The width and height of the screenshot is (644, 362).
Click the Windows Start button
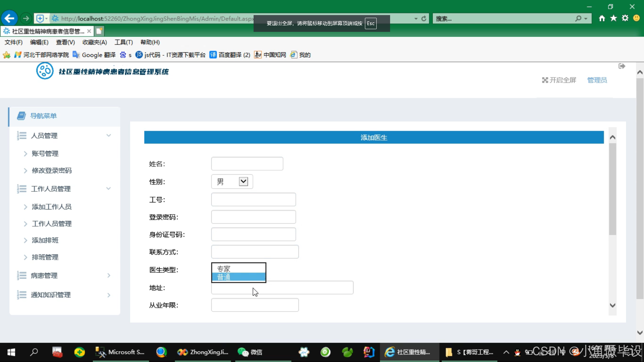[11, 352]
